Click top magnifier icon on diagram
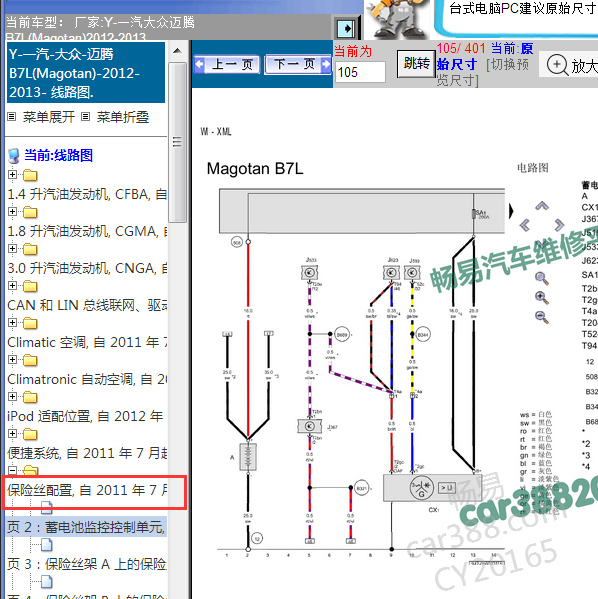Image resolution: width=598 pixels, height=599 pixels. click(x=541, y=278)
